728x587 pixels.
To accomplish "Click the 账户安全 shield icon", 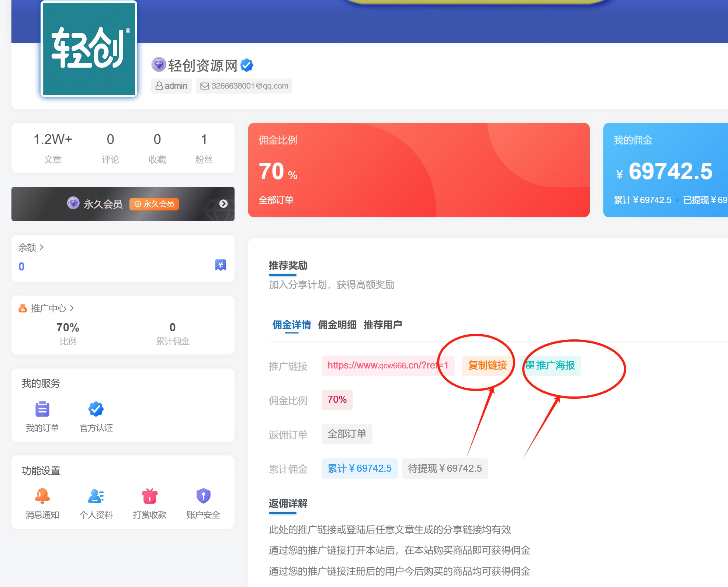I will click(203, 496).
